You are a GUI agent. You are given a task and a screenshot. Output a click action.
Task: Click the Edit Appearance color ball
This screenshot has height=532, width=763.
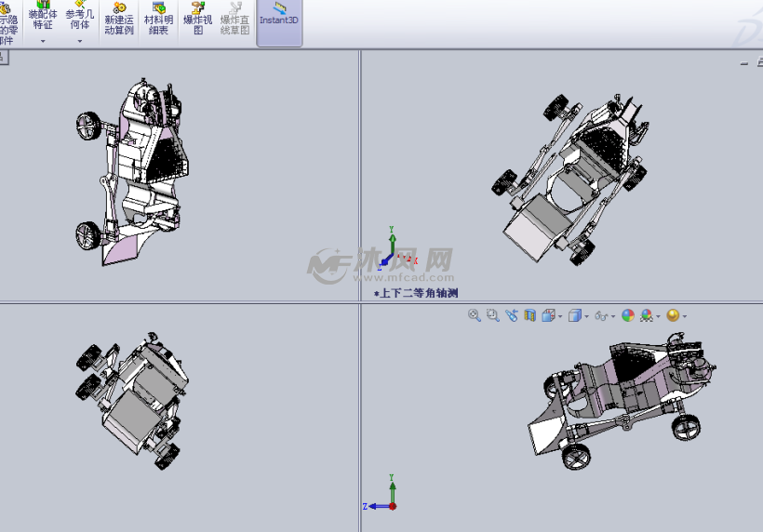pyautogui.click(x=628, y=316)
